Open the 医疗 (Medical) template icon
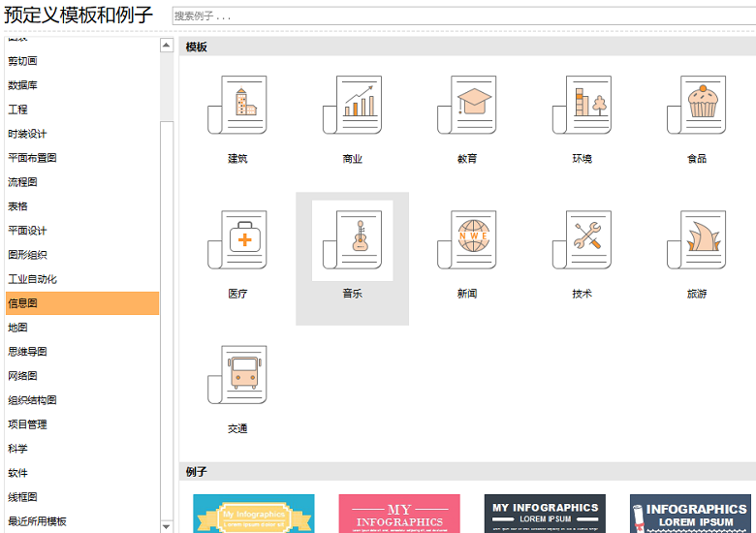 237,240
